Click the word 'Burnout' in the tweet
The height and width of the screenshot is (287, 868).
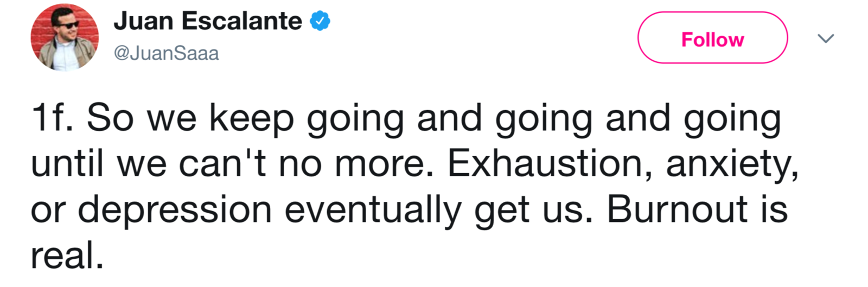(677, 209)
